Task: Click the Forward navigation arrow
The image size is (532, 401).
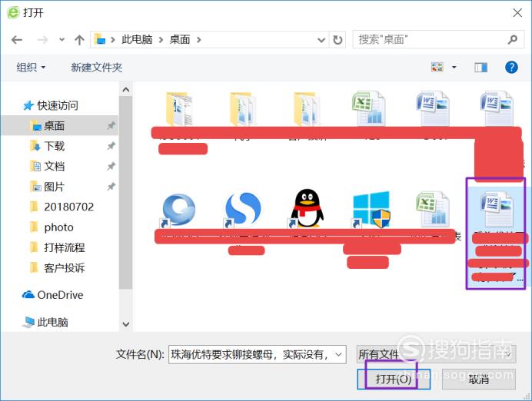Action: pyautogui.click(x=42, y=40)
